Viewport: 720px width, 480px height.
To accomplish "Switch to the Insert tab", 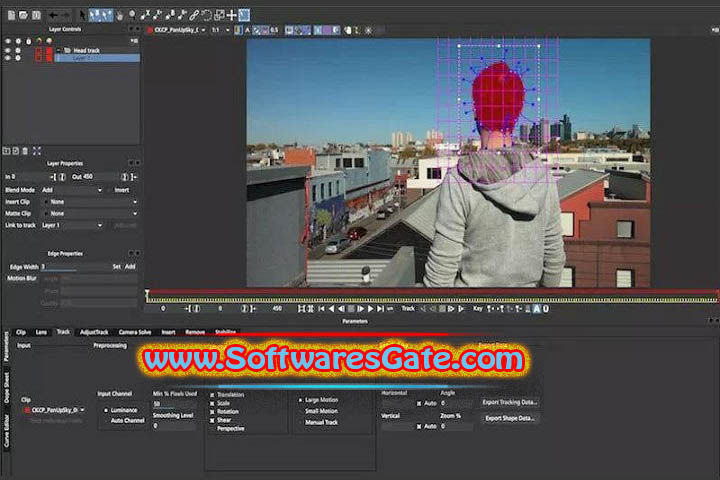I will coord(168,332).
